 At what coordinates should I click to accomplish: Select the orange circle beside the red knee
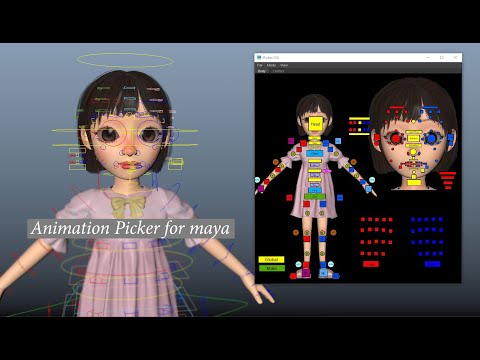pyautogui.click(x=296, y=232)
